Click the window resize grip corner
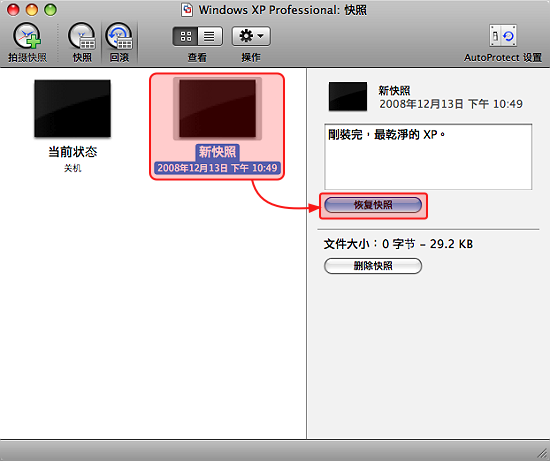This screenshot has height=461, width=550. [542, 453]
